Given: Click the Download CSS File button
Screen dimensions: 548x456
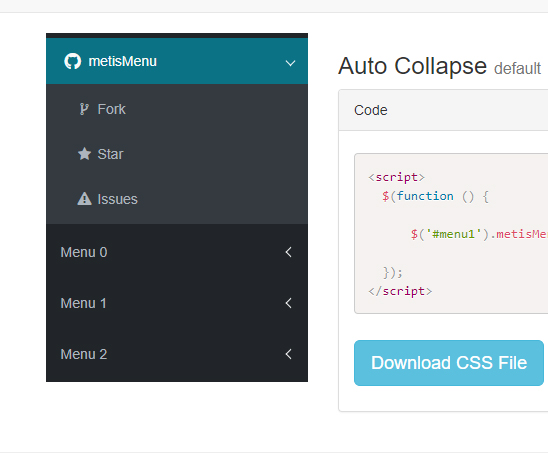Looking at the screenshot, I should coord(449,363).
